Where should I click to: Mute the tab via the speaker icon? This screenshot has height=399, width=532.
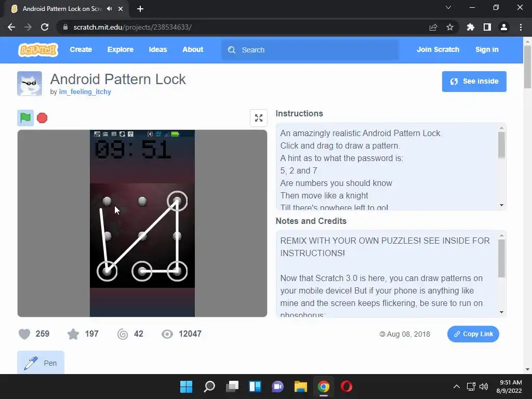pos(109,9)
